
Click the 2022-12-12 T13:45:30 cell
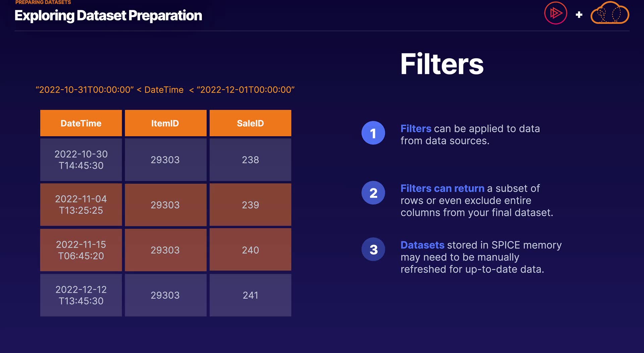[81, 295]
